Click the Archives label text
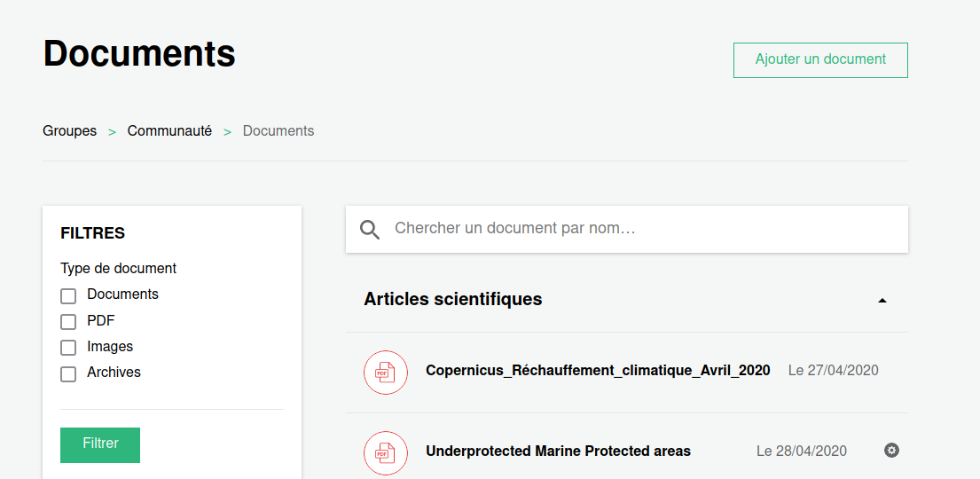 coord(114,373)
